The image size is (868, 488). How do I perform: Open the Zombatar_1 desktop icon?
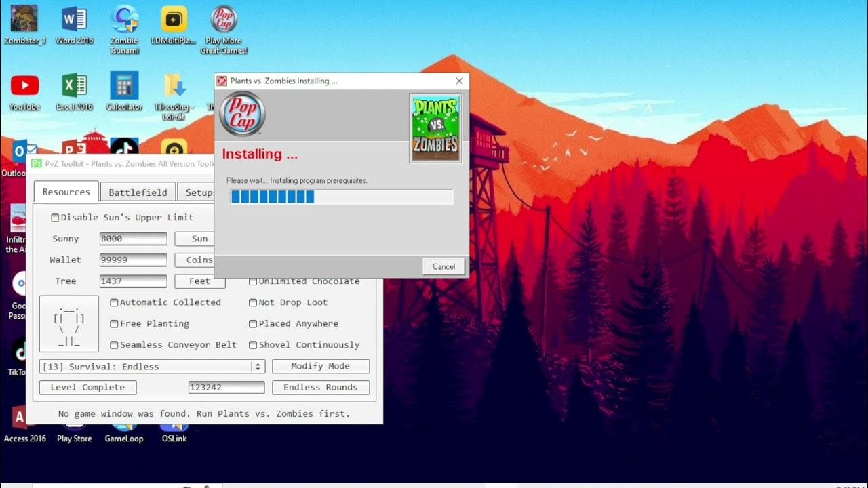click(x=24, y=25)
